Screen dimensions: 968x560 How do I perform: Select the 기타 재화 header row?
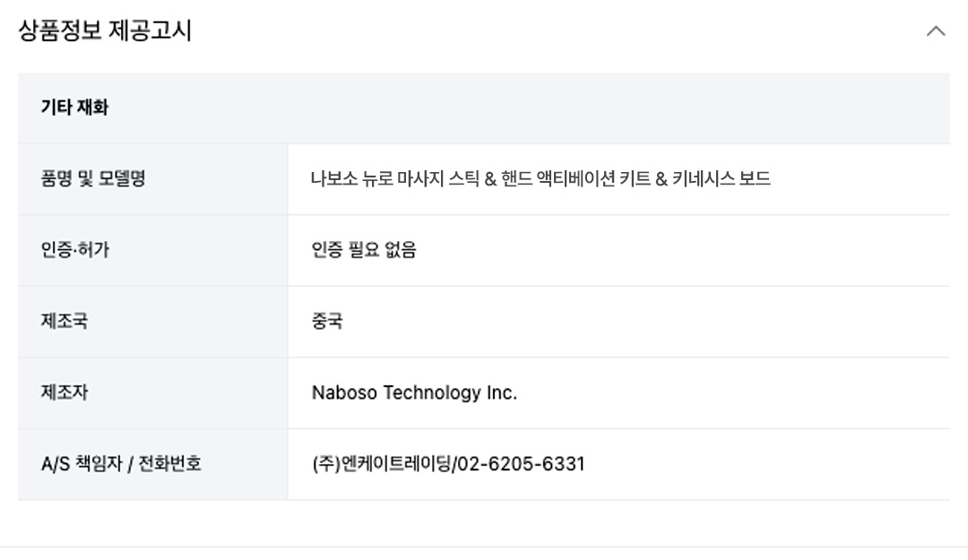coord(484,108)
